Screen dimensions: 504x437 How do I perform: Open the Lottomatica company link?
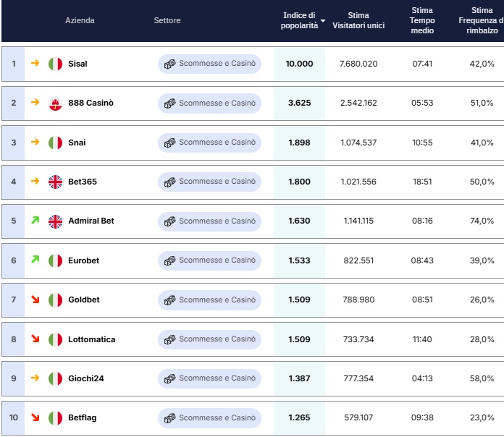[x=92, y=339]
